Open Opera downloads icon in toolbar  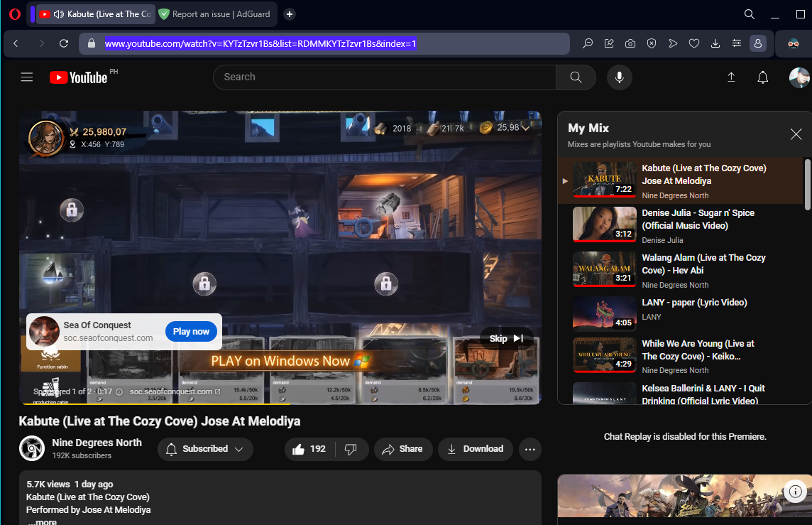pos(715,44)
